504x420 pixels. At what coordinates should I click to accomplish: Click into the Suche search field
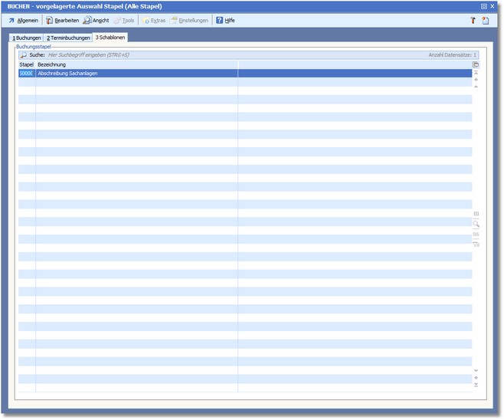[x=230, y=55]
